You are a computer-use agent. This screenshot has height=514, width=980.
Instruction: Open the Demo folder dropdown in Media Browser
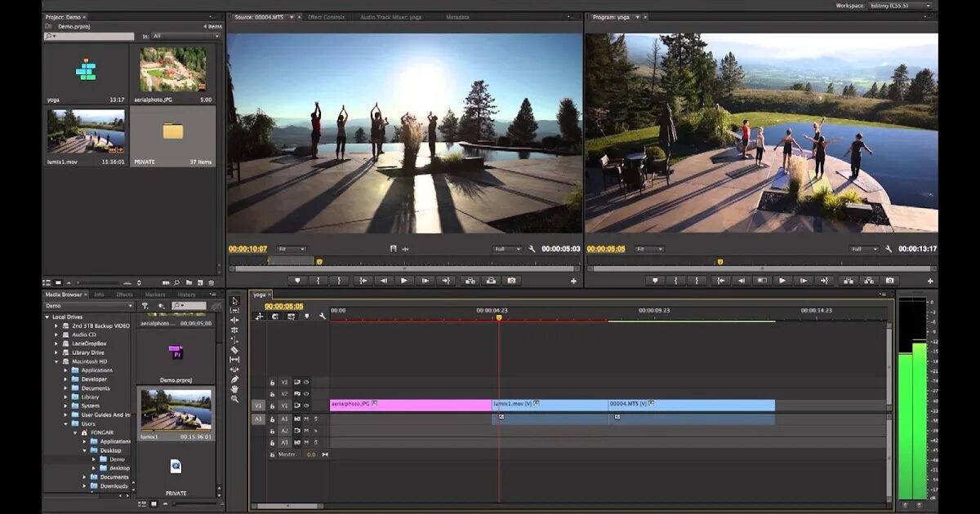89,306
